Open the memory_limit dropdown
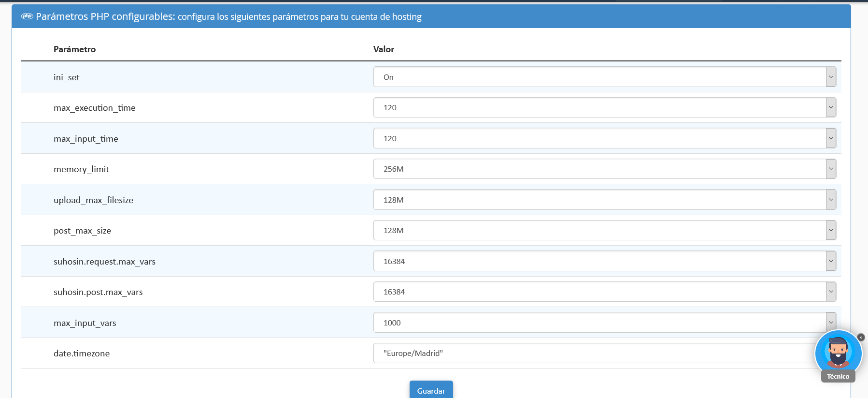Image resolution: width=868 pixels, height=398 pixels. coord(605,169)
